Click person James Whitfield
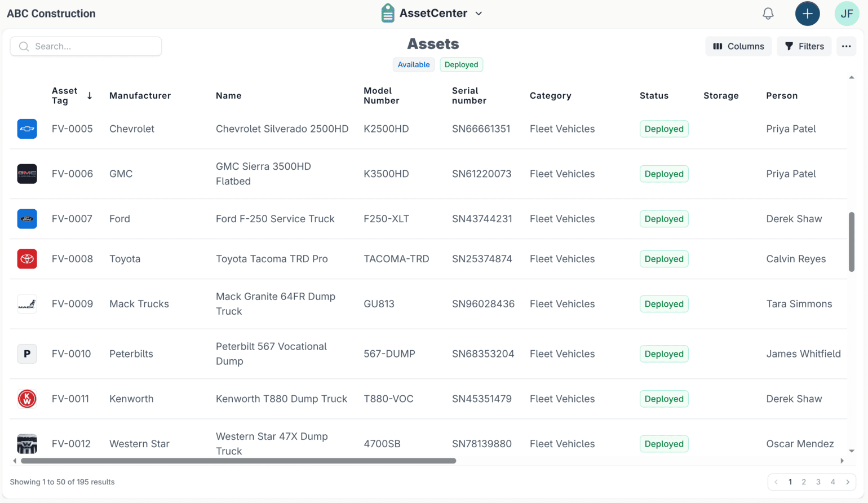The width and height of the screenshot is (868, 503). coord(803,354)
